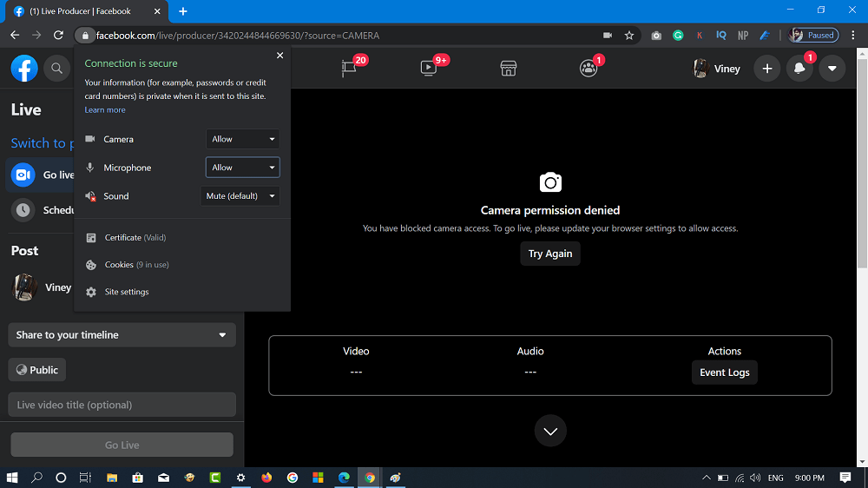Open File Explorer from taskbar
This screenshot has width=868, height=488.
click(x=112, y=478)
